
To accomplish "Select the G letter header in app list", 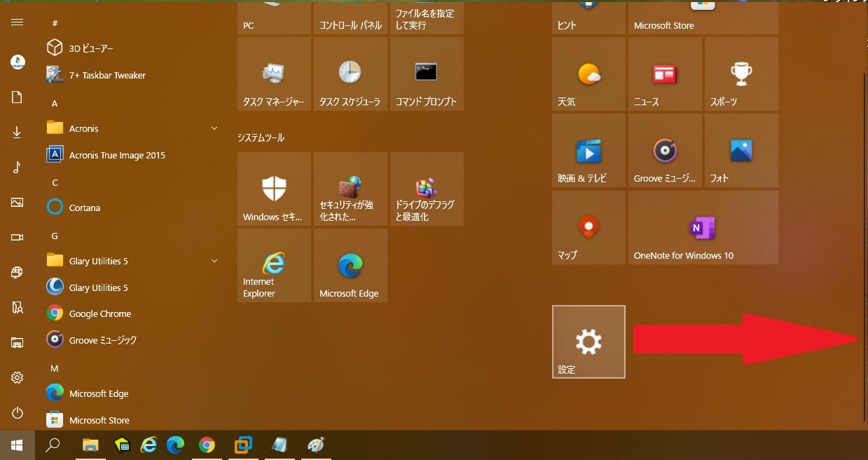I will (x=55, y=236).
